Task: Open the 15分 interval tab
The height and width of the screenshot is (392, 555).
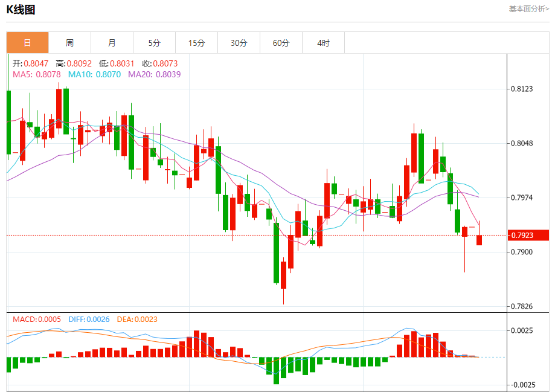Action: point(196,43)
